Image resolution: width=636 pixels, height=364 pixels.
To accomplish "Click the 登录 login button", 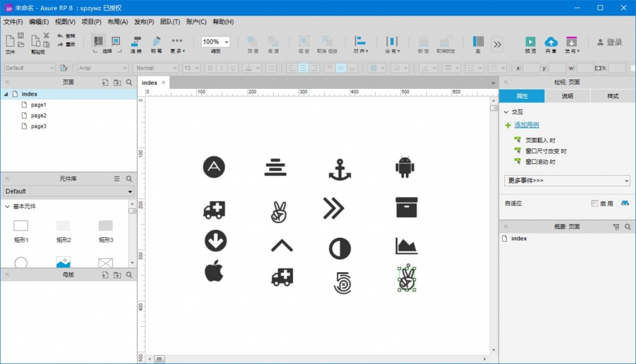I will 609,42.
